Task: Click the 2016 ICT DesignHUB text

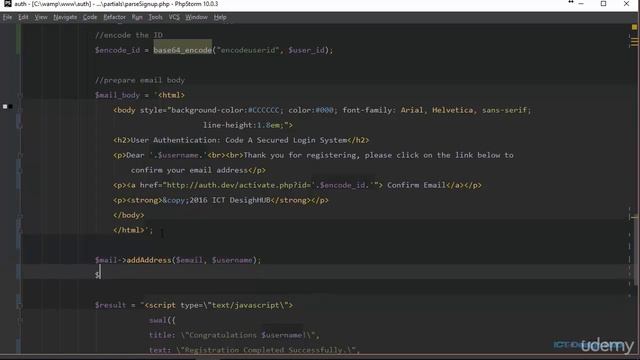Action: 230,200
